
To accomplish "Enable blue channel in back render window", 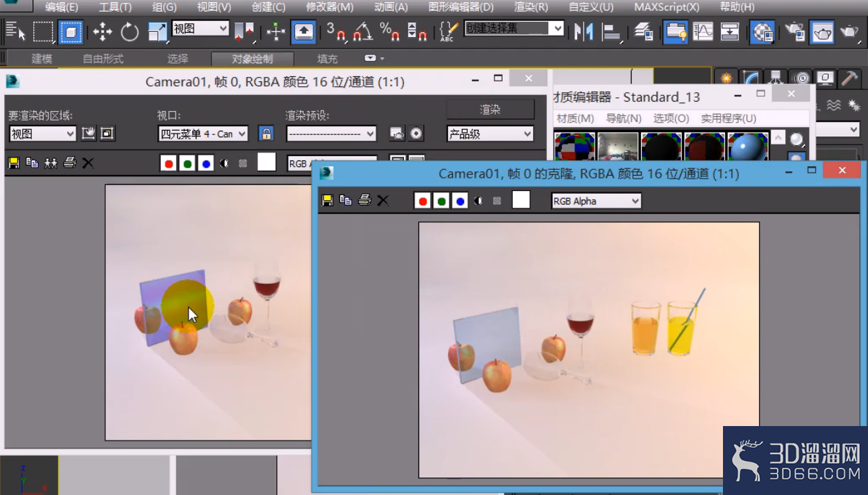I will 206,163.
